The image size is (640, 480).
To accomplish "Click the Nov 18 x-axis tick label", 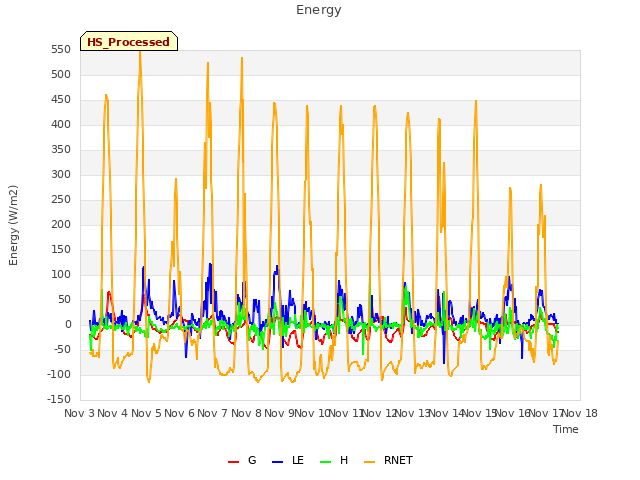I will (580, 413).
